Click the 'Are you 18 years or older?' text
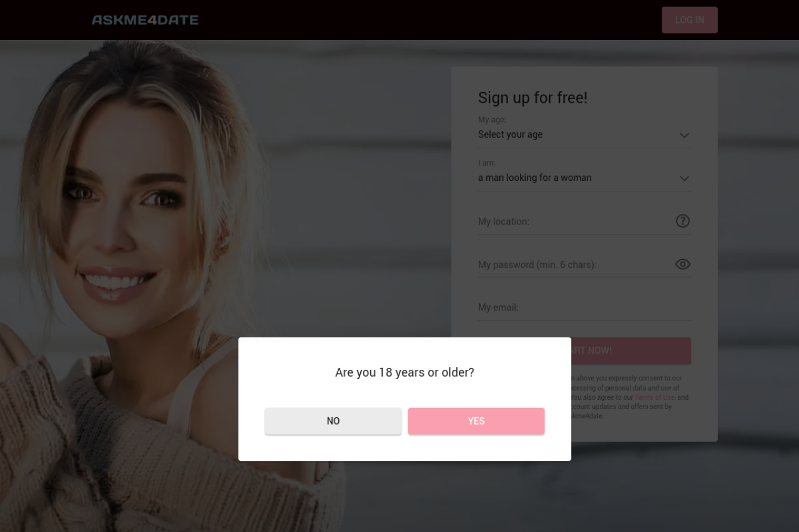 tap(404, 372)
